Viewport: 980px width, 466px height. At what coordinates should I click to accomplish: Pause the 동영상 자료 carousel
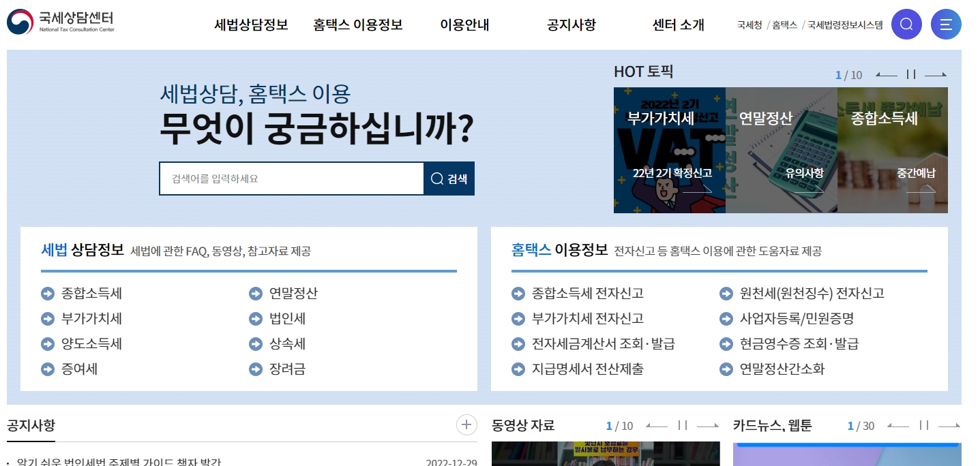click(x=684, y=426)
